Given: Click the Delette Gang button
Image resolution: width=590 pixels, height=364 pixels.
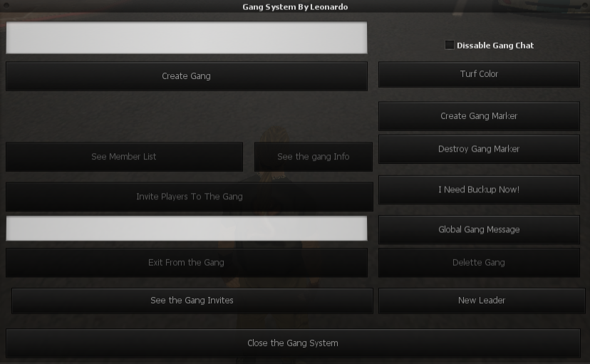Looking at the screenshot, I should click(x=479, y=263).
